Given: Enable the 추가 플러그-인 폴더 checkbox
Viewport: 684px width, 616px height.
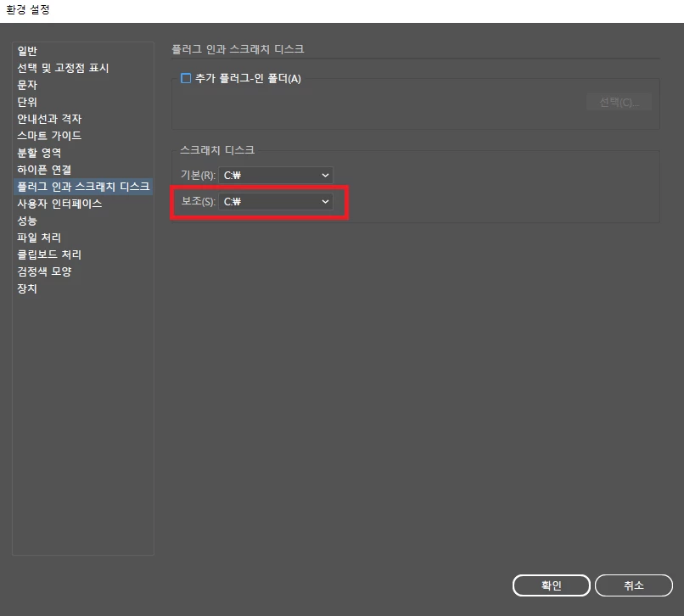Looking at the screenshot, I should pyautogui.click(x=186, y=79).
